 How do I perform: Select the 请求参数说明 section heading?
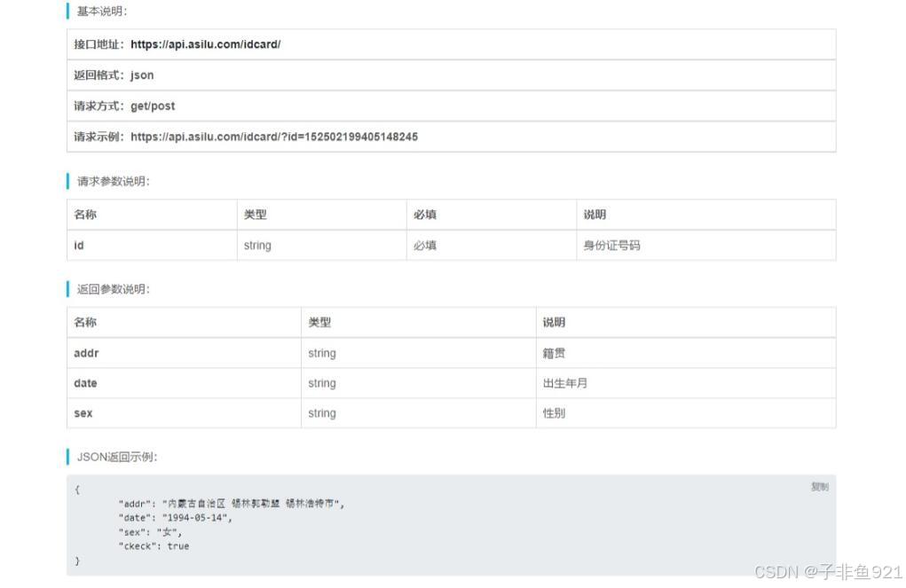point(114,182)
